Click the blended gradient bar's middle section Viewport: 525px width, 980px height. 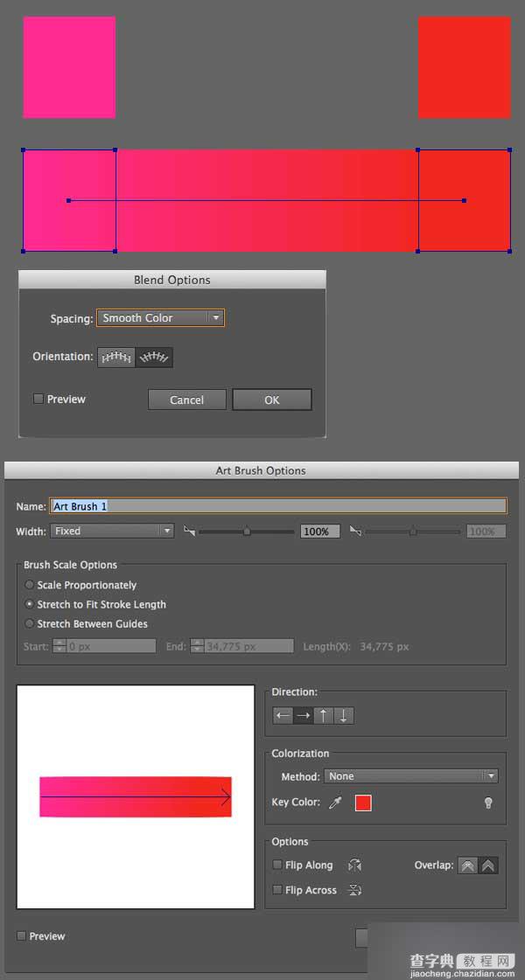click(267, 200)
